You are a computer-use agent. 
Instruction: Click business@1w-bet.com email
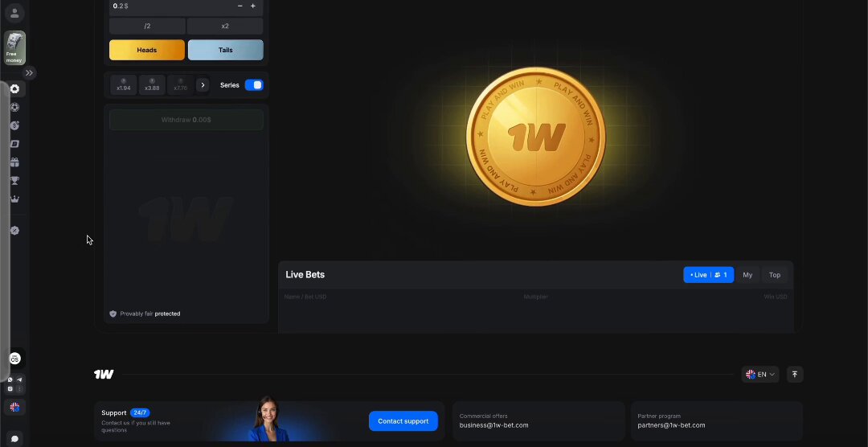tap(493, 425)
